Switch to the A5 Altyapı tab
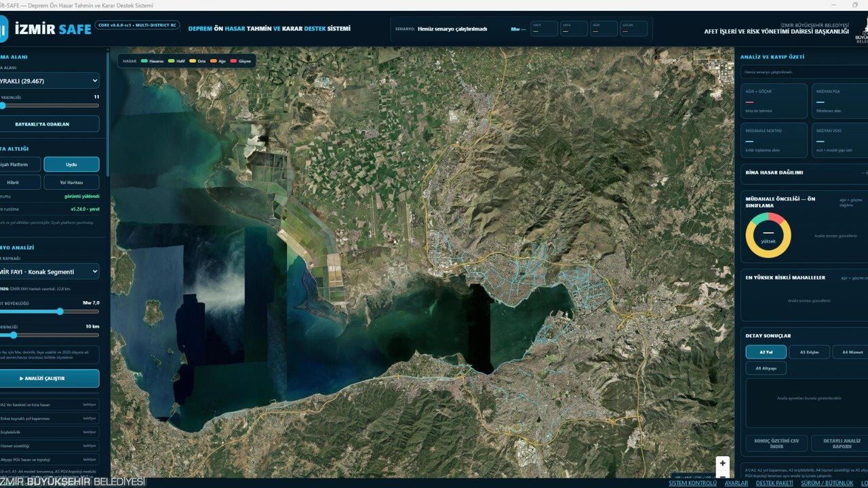The image size is (868, 488). pos(766,368)
